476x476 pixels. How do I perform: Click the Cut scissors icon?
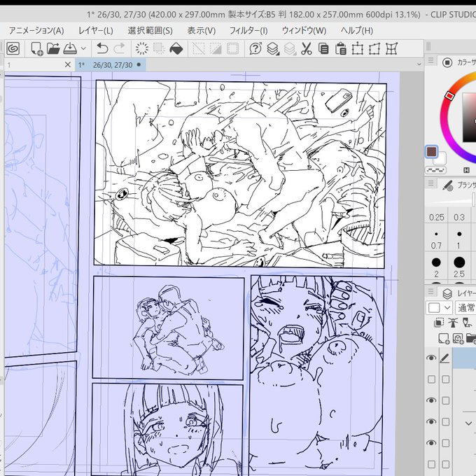click(x=307, y=48)
